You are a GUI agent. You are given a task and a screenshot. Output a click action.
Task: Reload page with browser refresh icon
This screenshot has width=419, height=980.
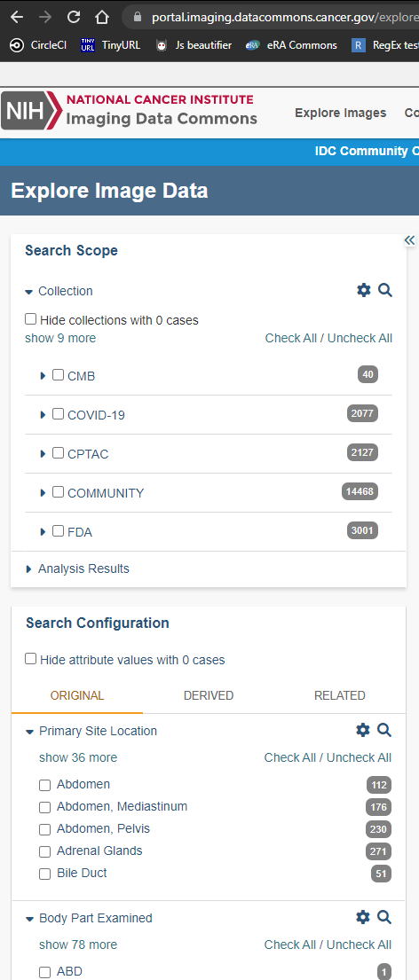(x=74, y=17)
